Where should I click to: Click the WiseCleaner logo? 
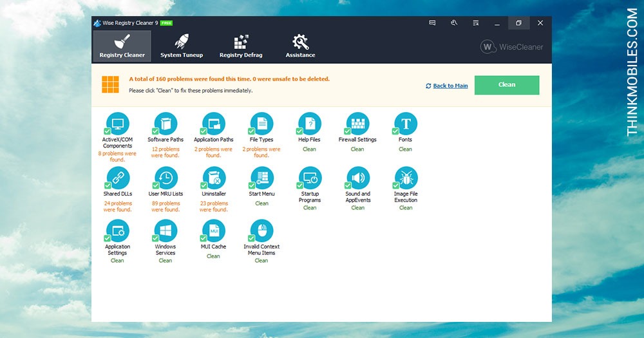511,47
